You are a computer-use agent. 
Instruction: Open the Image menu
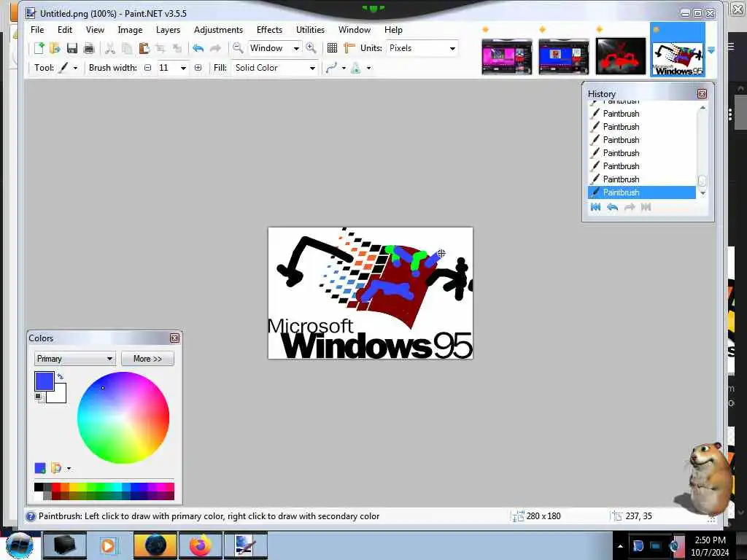click(x=130, y=29)
